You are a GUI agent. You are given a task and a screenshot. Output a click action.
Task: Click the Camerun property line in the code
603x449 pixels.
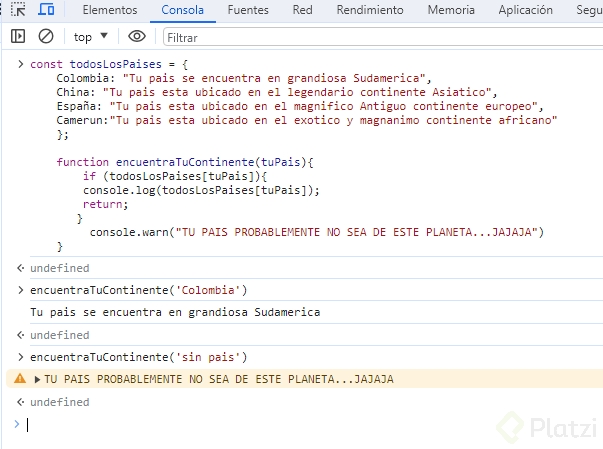tap(306, 120)
